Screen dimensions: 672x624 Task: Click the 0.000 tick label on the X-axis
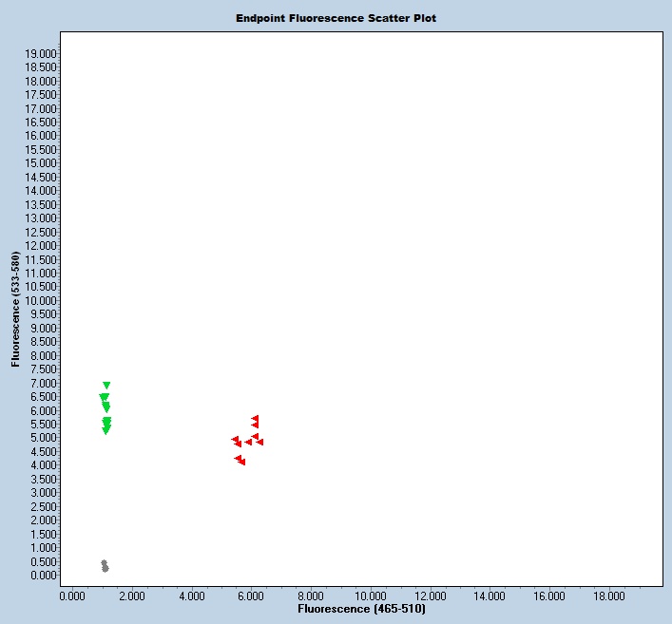click(x=71, y=596)
